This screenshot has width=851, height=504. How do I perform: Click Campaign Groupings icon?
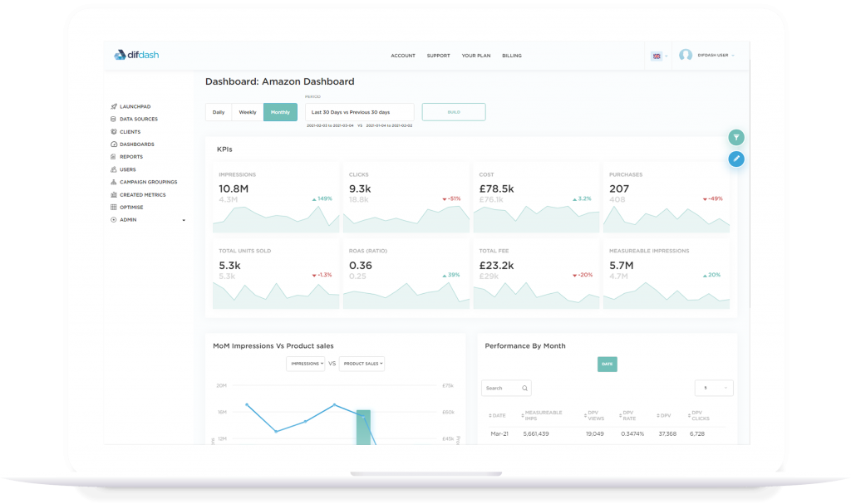(x=113, y=182)
